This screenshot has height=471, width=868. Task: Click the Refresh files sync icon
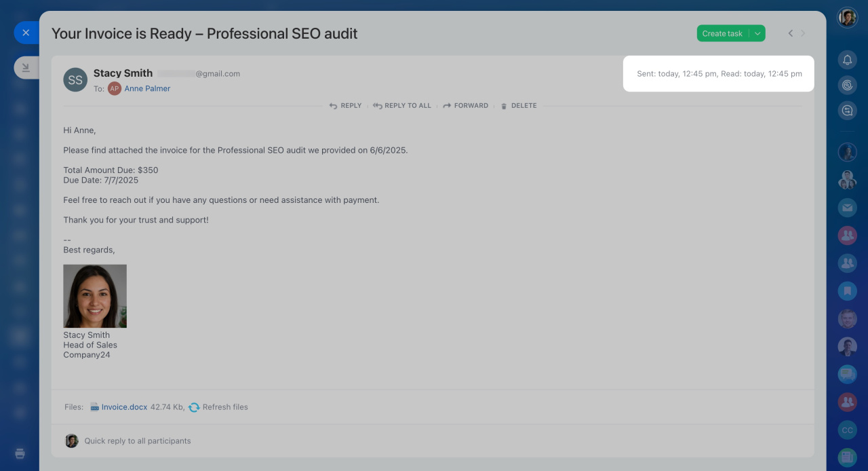pyautogui.click(x=194, y=407)
